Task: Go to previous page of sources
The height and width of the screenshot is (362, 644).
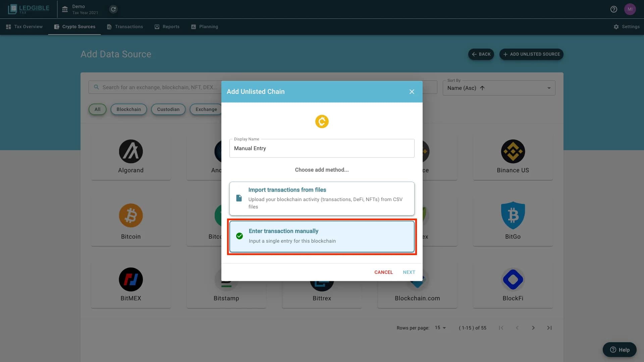Action: (x=517, y=328)
